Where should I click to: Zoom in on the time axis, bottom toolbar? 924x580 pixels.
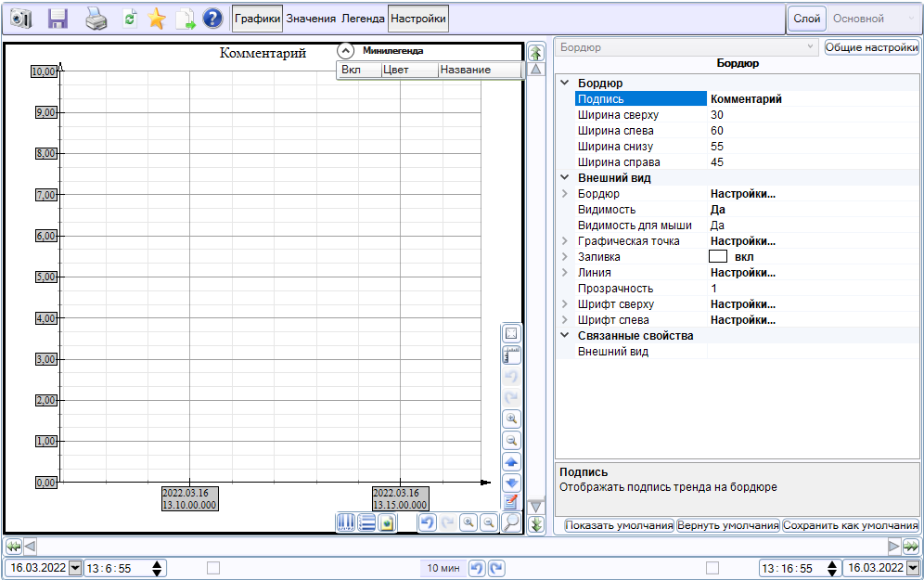click(468, 522)
